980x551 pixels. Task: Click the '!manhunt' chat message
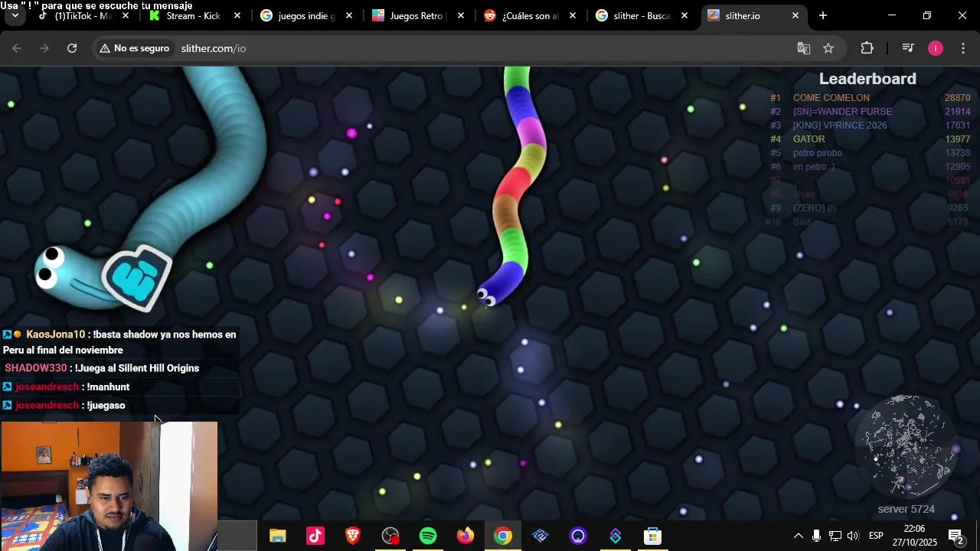point(108,387)
